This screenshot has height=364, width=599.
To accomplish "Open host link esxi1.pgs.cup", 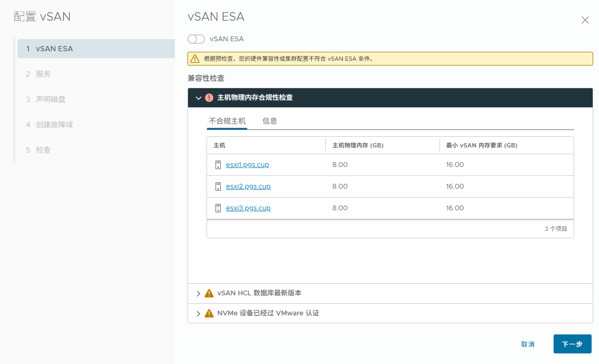I will pos(248,165).
